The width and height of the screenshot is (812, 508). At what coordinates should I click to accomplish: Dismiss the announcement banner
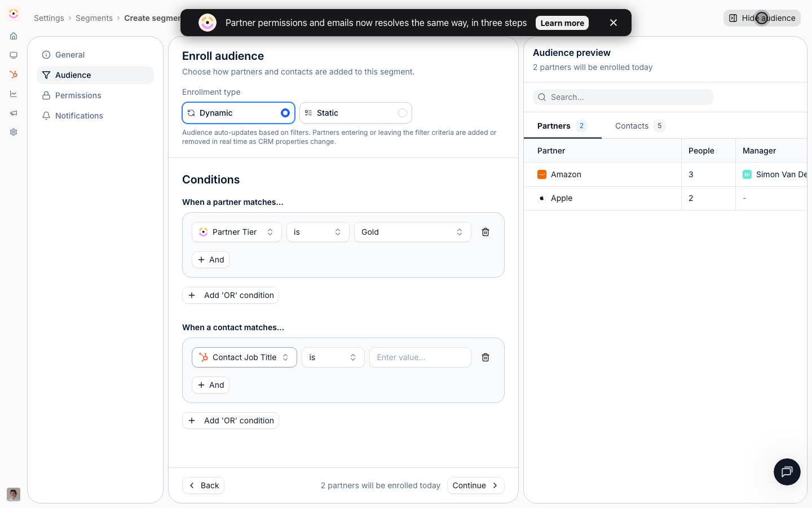pos(614,23)
